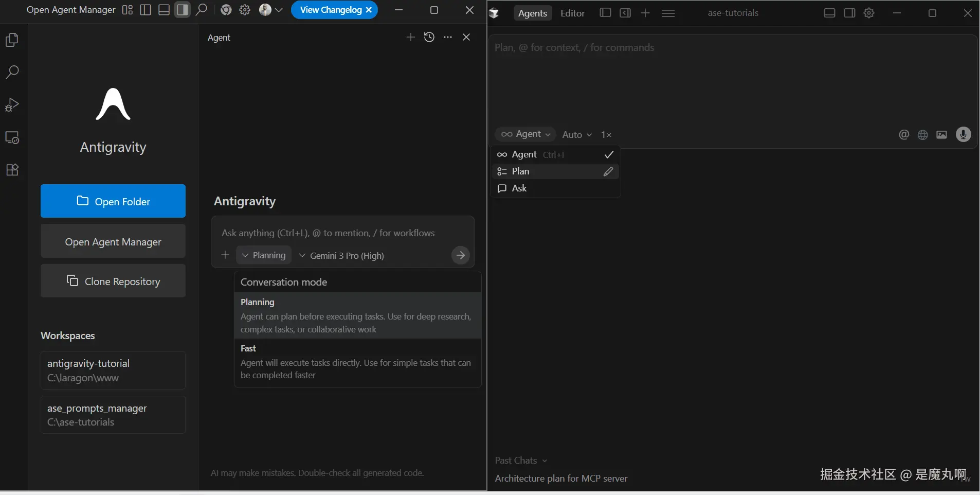Open the Search view in Antigravity's activity bar
The height and width of the screenshot is (495, 980).
click(12, 72)
